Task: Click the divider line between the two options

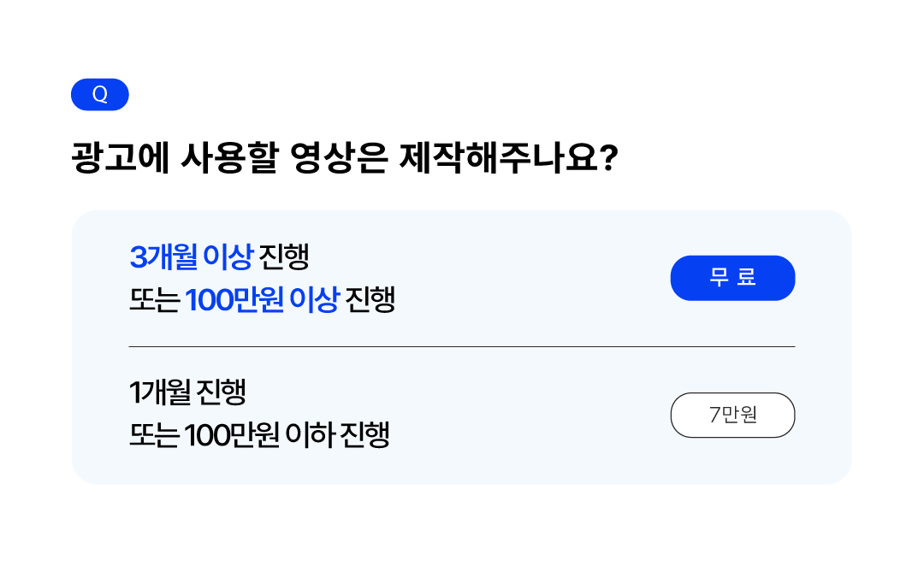Action: (x=462, y=347)
